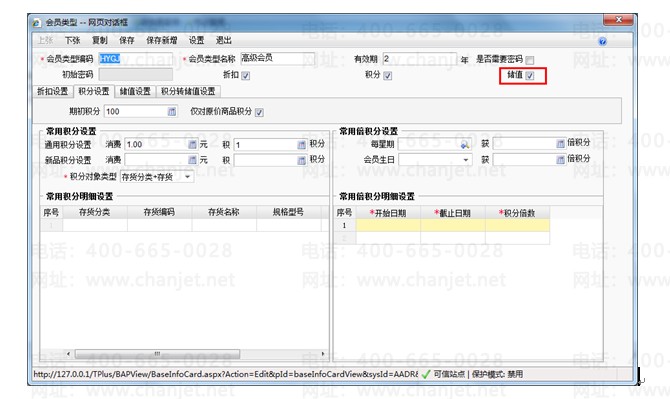Click the IE page icon in title bar

pos(37,22)
